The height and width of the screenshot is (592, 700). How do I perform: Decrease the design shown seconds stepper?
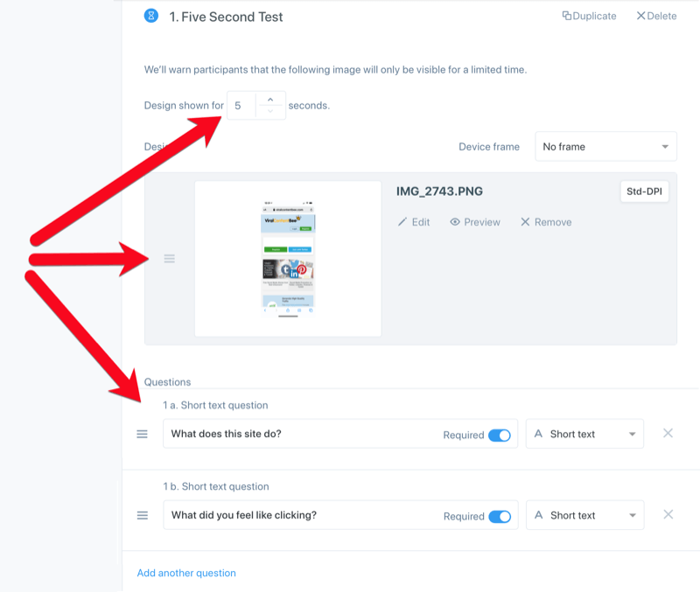tap(270, 112)
